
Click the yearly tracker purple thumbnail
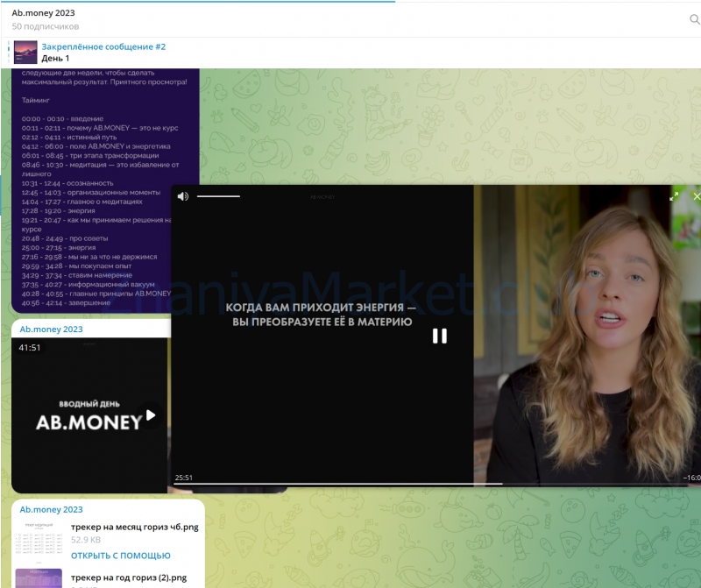pyautogui.click(x=39, y=578)
